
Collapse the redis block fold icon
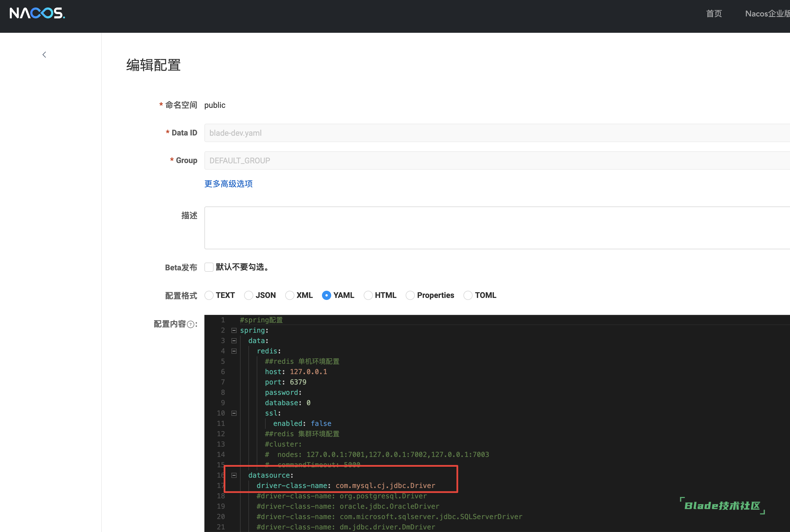pyautogui.click(x=234, y=351)
